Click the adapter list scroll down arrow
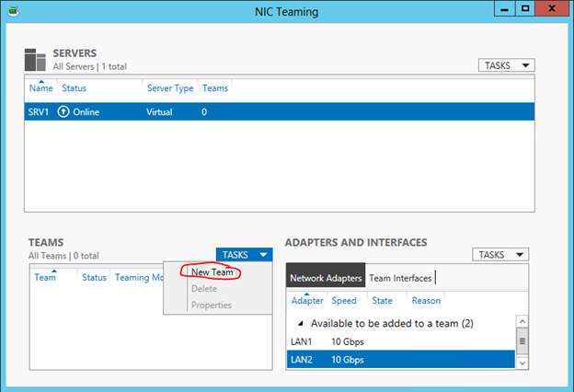 click(x=522, y=363)
